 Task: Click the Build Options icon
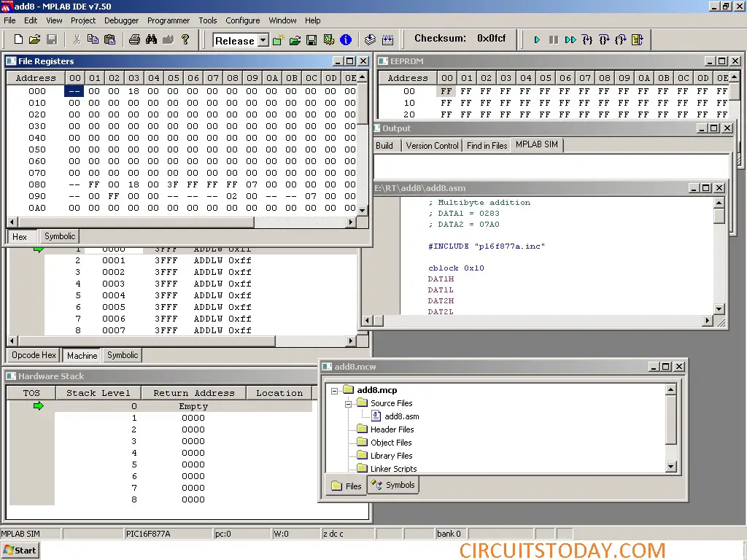click(329, 40)
